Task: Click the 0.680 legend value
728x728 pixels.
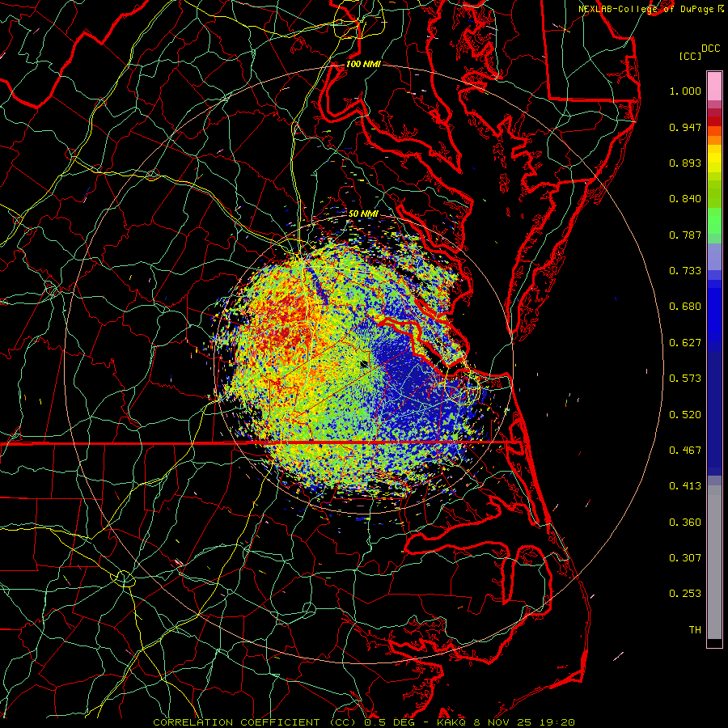Action: click(x=685, y=307)
